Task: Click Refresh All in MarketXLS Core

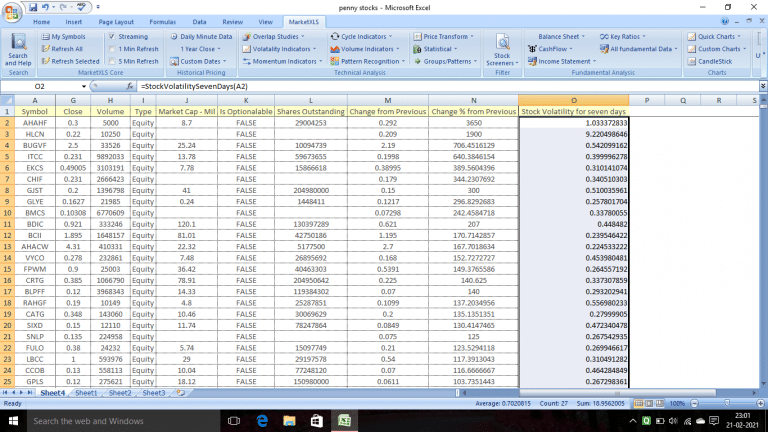Action: [62, 49]
